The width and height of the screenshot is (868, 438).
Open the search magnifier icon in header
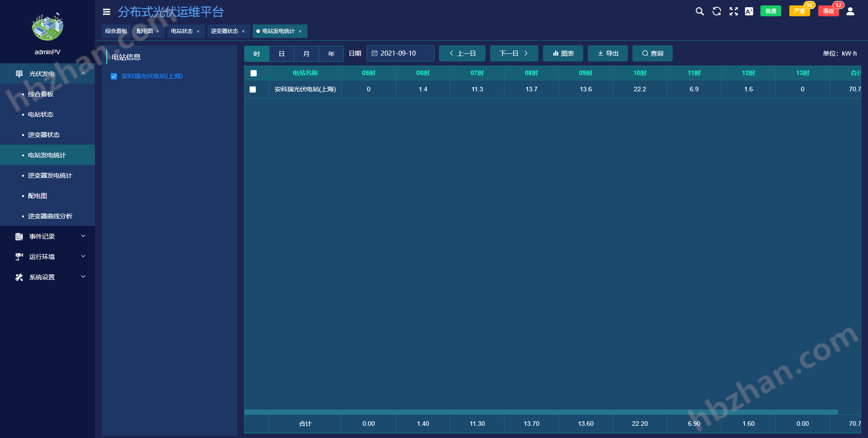click(x=699, y=11)
